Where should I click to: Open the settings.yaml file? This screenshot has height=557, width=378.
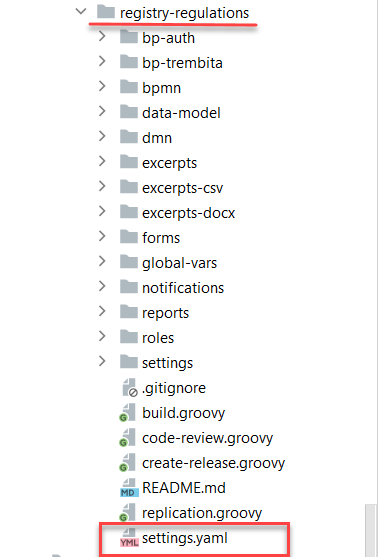[185, 538]
